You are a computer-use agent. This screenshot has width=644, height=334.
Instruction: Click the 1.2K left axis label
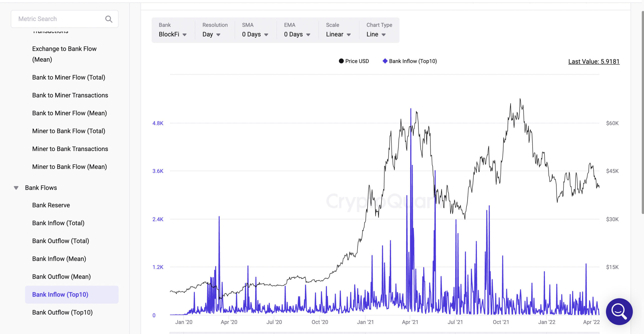(158, 267)
